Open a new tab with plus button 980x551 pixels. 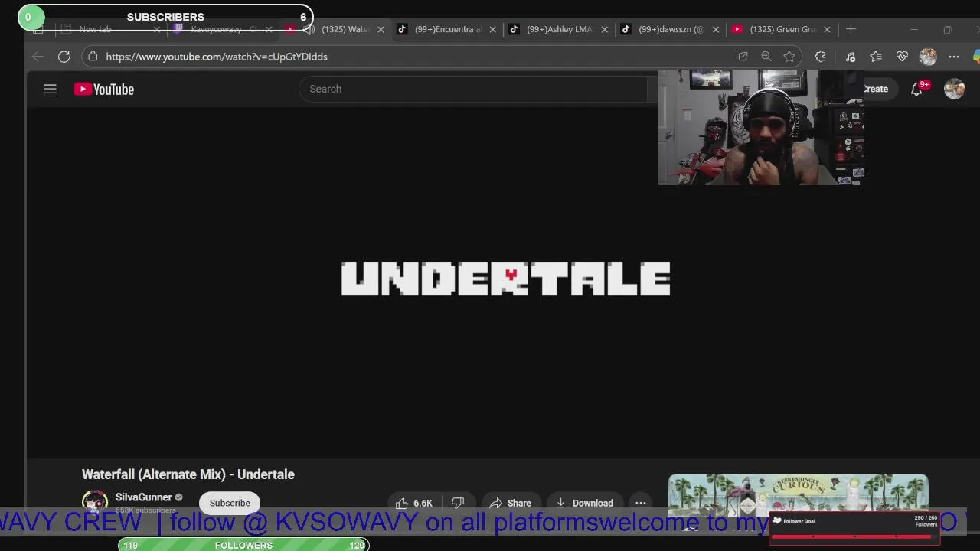(851, 29)
